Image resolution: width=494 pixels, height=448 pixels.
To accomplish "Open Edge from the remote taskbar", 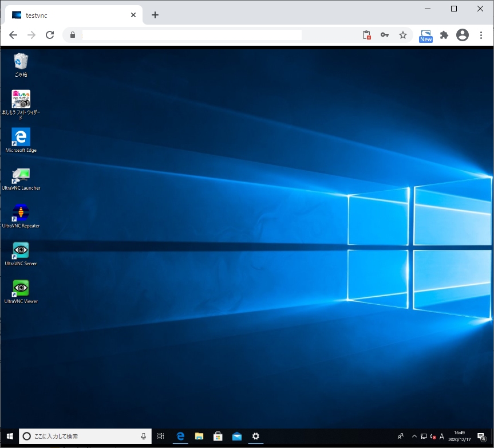I will (180, 436).
